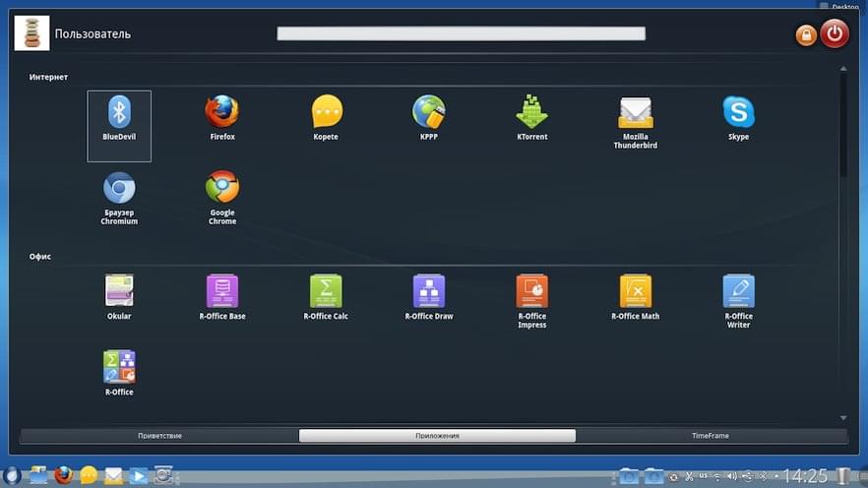This screenshot has height=488, width=868.
Task: Open Google Chrome
Action: pos(222,198)
